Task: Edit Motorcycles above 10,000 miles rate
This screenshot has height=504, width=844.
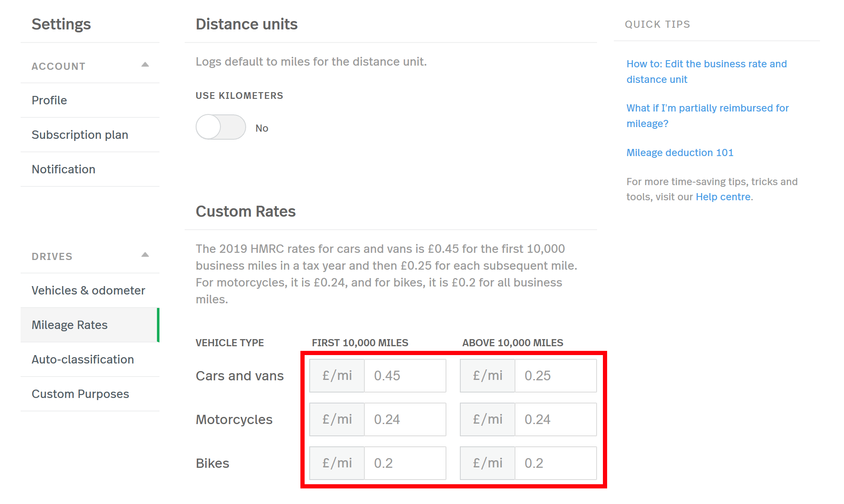Action: click(x=555, y=419)
